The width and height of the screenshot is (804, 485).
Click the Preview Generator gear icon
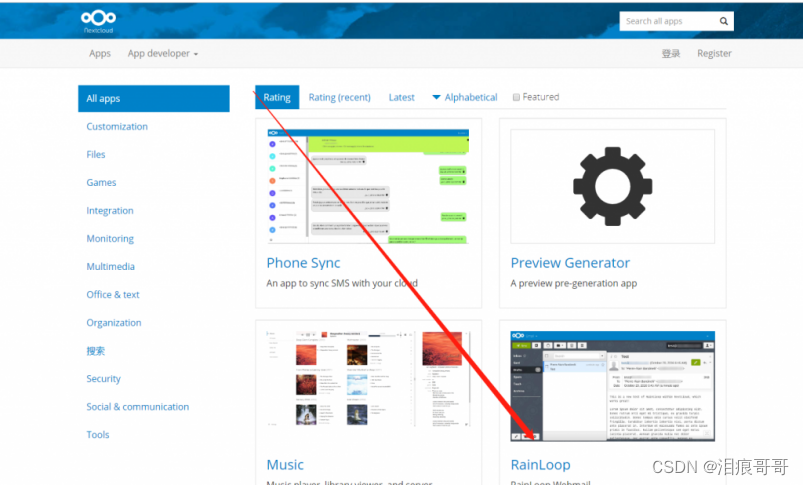(612, 186)
